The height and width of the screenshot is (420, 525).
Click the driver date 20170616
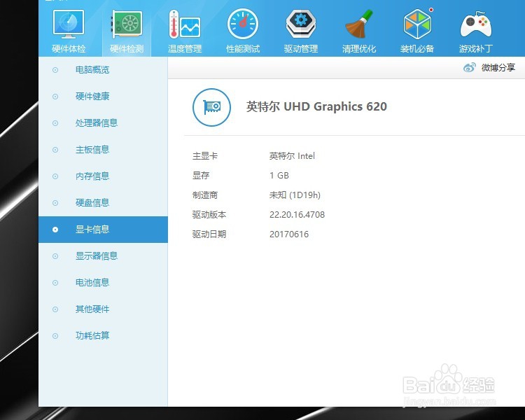(x=289, y=234)
